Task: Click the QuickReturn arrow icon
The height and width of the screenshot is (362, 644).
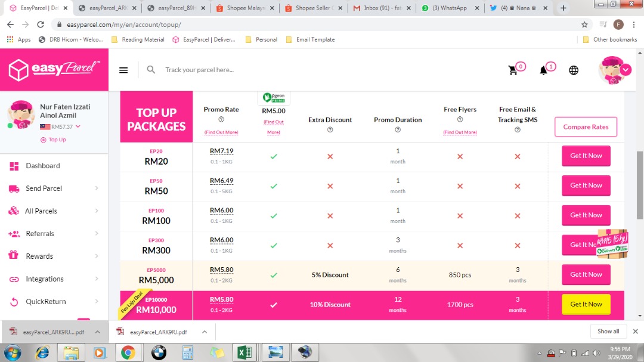Action: click(x=14, y=302)
